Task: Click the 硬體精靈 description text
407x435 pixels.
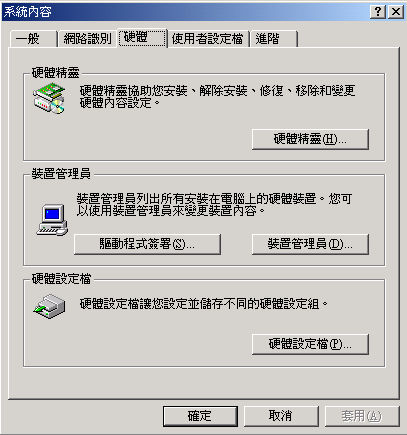Action: [217, 97]
